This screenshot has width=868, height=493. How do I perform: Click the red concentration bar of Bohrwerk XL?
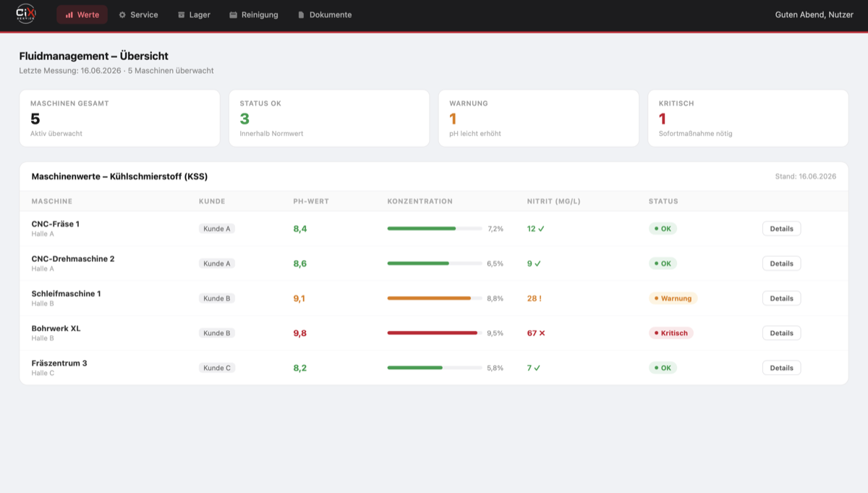click(x=433, y=333)
